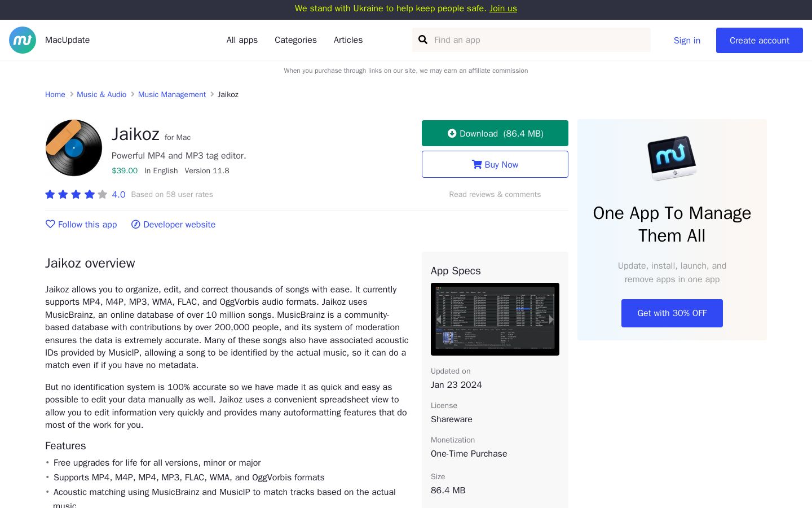The image size is (812, 508).
Task: Click the heart icon to follow this app
Action: pyautogui.click(x=50, y=224)
